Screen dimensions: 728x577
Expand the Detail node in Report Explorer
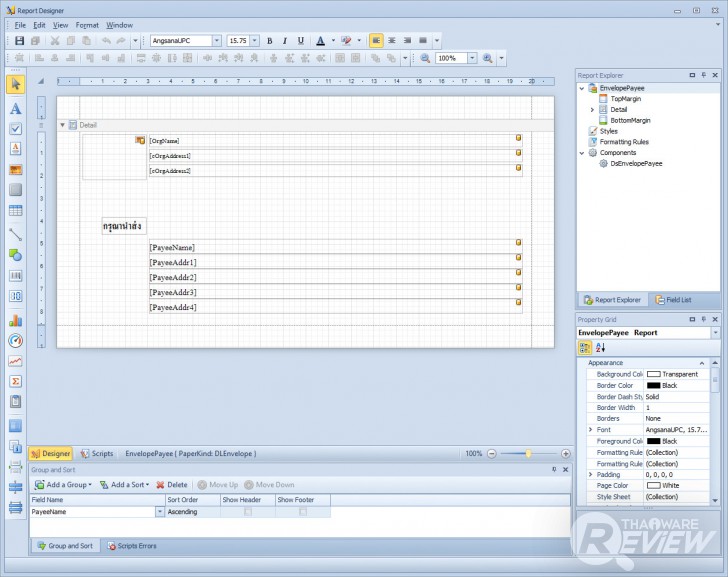[x=592, y=110]
